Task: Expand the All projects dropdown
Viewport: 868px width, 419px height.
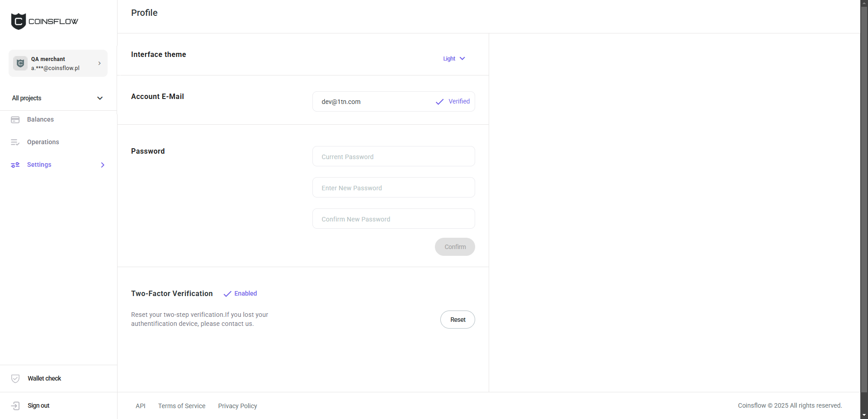Action: coord(100,98)
